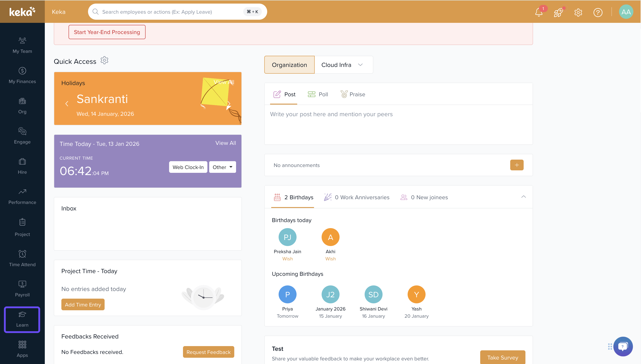Go to My Finances in sidebar

(22, 75)
